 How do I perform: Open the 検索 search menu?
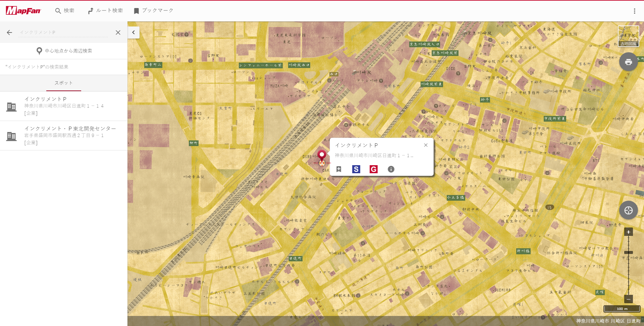click(x=65, y=11)
